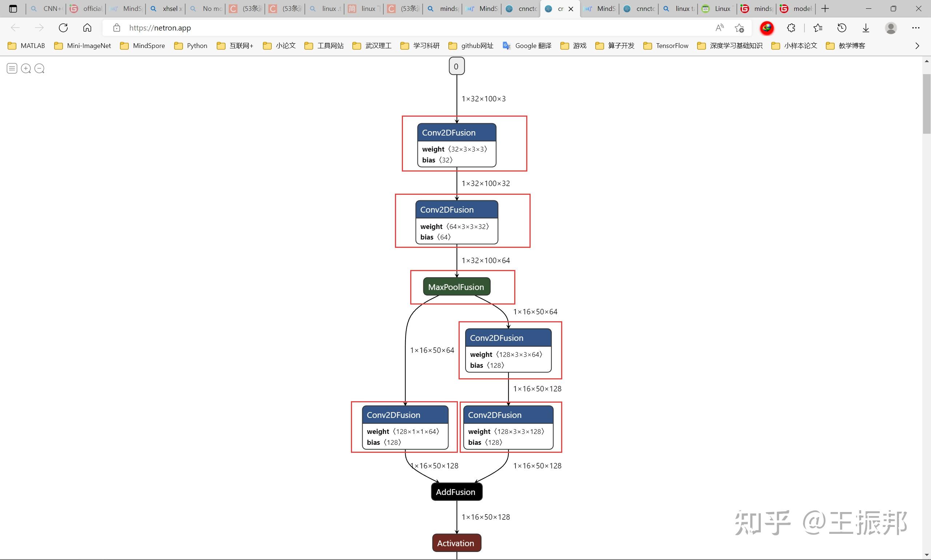931x560 pixels.
Task: Refresh the netron.app page
Action: [63, 28]
